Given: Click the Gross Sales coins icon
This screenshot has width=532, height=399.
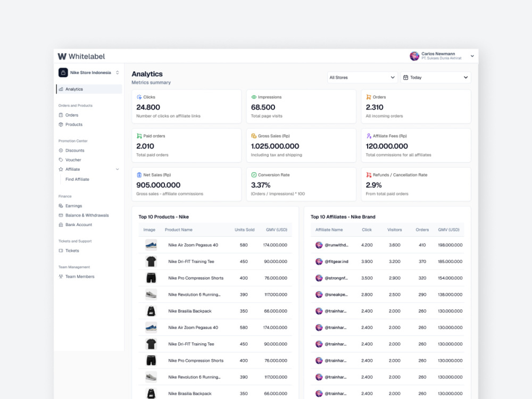Looking at the screenshot, I should click(254, 136).
